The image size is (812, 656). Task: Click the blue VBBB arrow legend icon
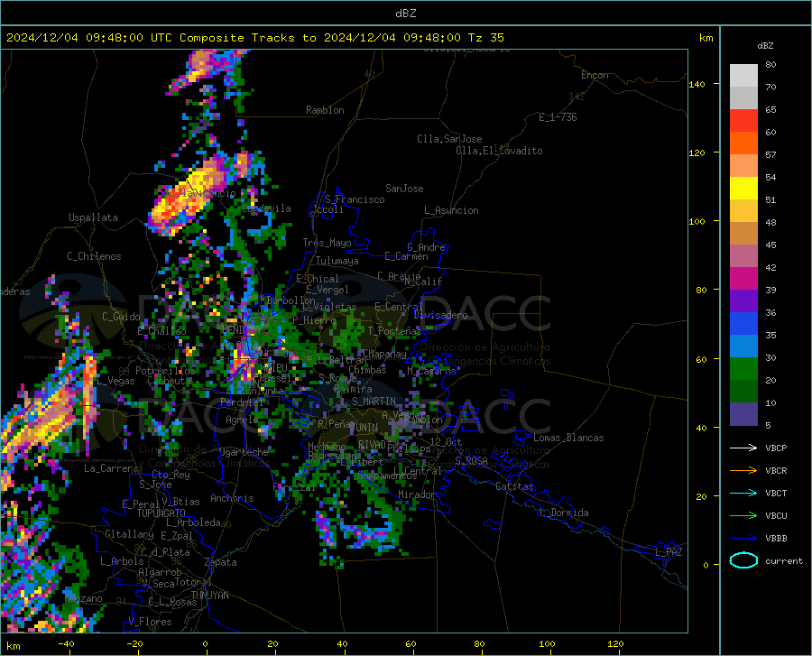point(743,539)
